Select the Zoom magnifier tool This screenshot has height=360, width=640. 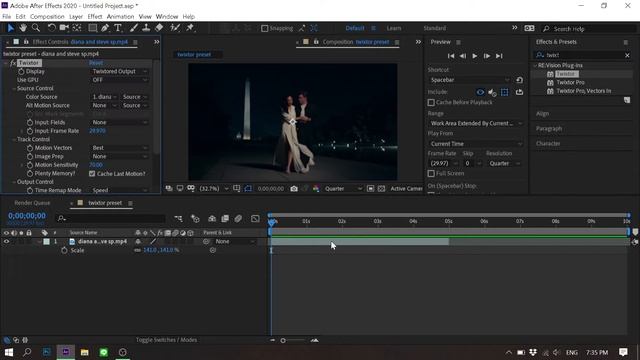(36, 28)
